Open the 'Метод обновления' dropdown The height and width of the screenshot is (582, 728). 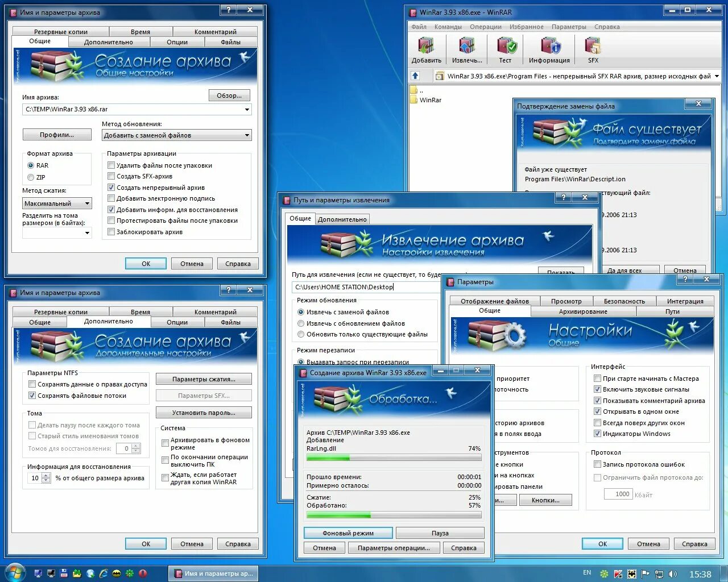pos(247,135)
